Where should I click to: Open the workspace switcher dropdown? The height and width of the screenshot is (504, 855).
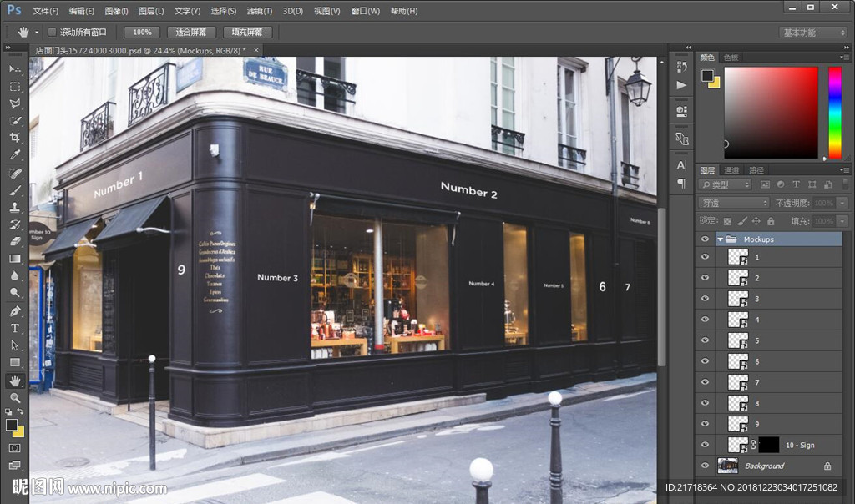point(812,33)
